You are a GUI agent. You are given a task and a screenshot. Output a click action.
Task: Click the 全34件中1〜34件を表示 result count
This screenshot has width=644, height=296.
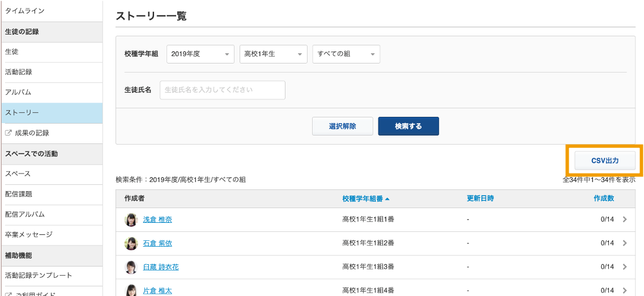click(x=599, y=180)
